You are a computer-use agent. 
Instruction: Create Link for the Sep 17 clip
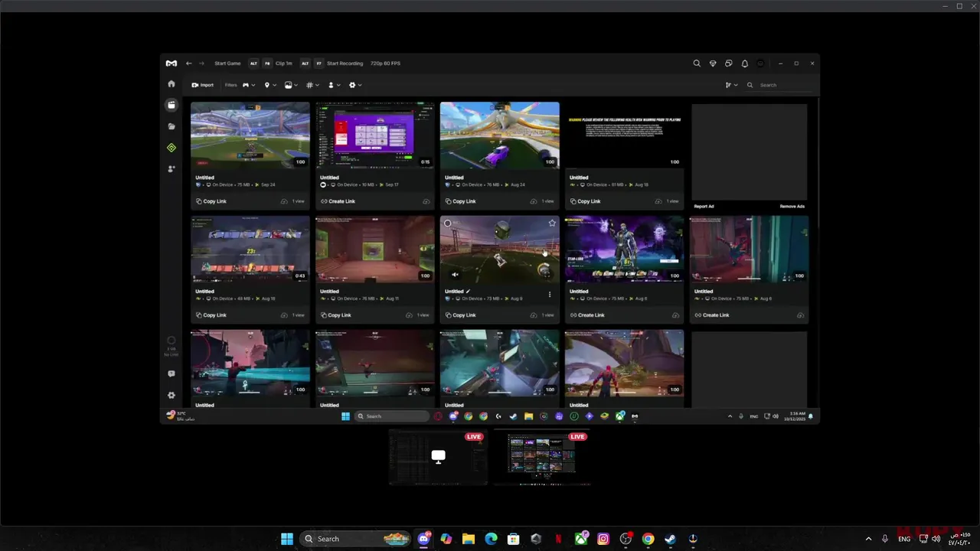(x=338, y=201)
